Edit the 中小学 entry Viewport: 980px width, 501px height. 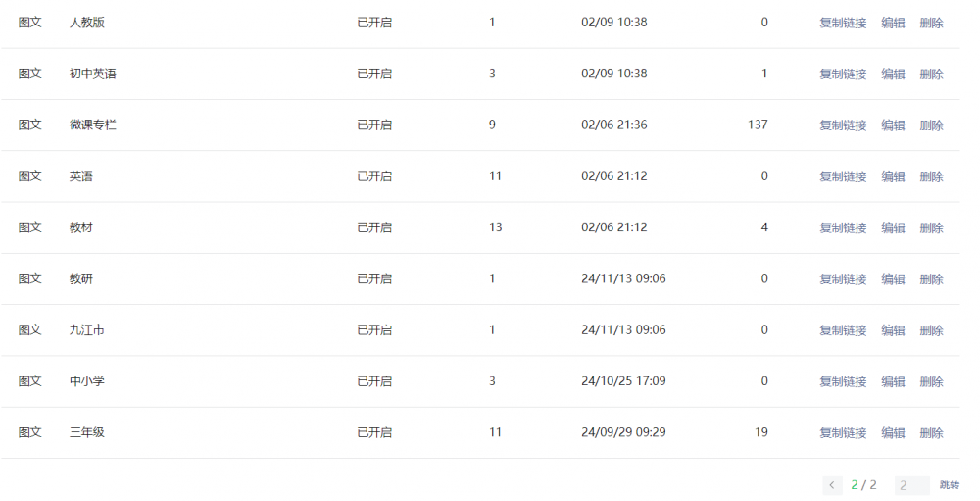893,382
